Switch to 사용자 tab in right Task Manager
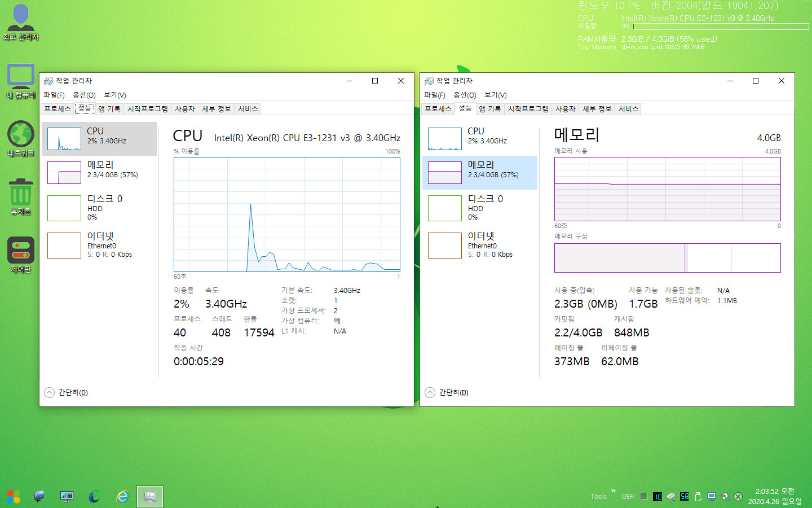This screenshot has height=508, width=812. 566,109
